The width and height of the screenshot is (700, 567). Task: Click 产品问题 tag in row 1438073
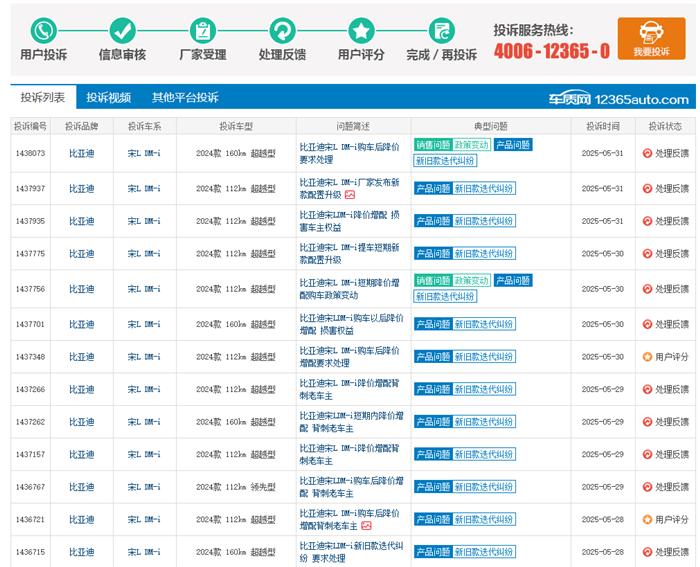(x=513, y=145)
